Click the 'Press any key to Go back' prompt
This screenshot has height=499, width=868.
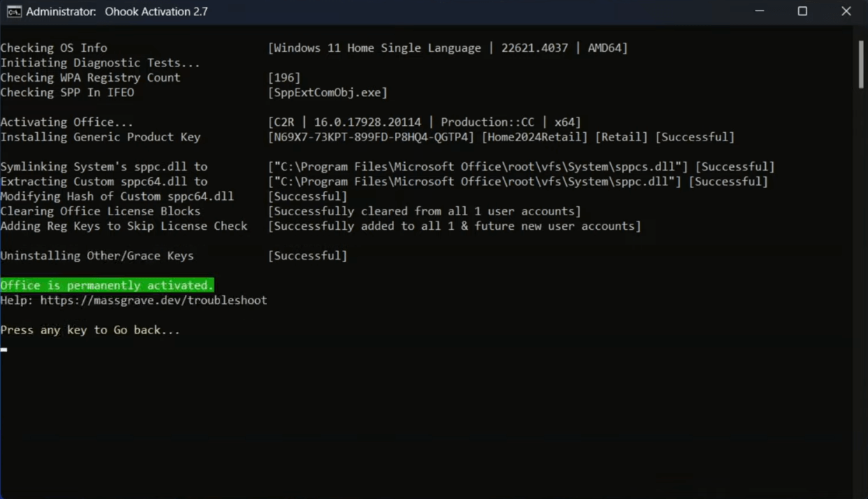pos(90,329)
